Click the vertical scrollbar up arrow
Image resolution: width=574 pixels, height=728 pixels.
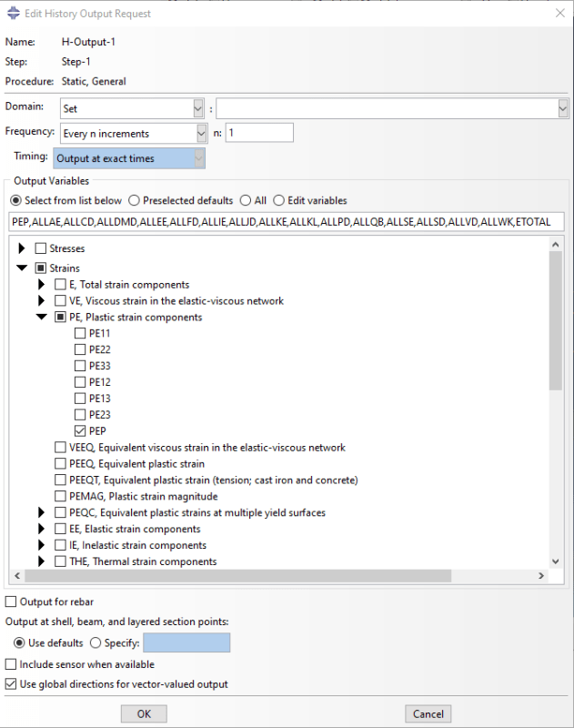(x=556, y=244)
